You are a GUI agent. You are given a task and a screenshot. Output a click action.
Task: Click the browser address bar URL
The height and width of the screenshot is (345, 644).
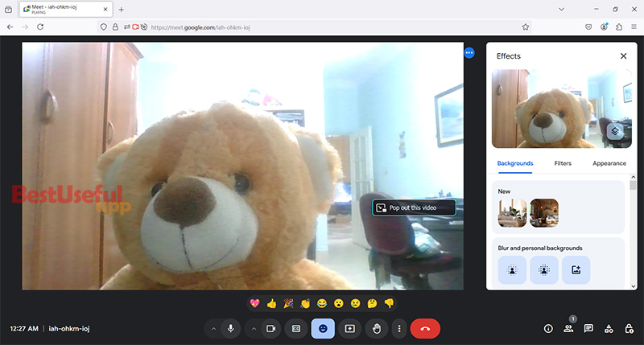pyautogui.click(x=200, y=27)
